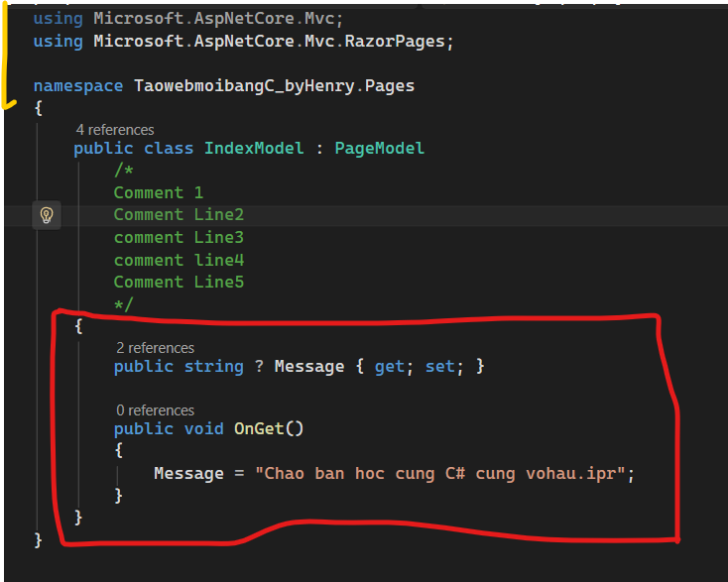Viewport: 728px width, 582px height.
Task: Click the get accessor of Message
Action: 389,367
